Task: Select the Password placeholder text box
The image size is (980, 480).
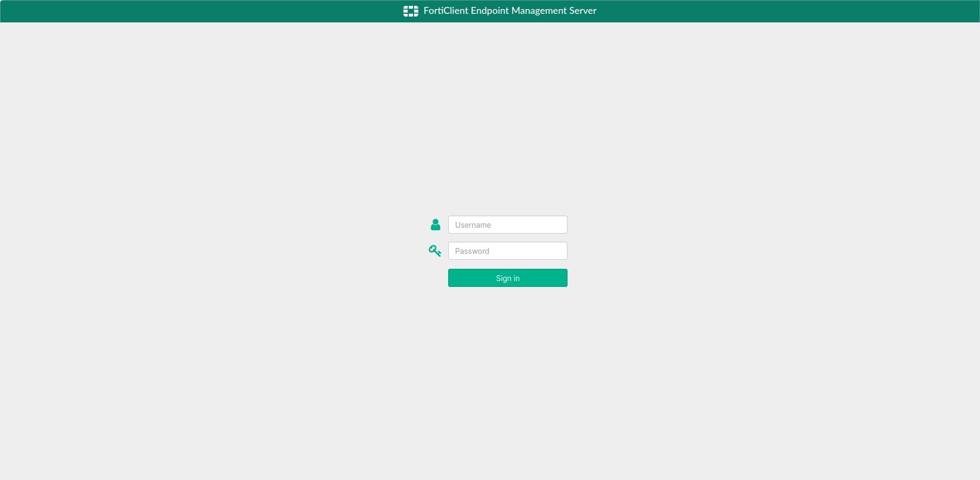Action: [507, 251]
